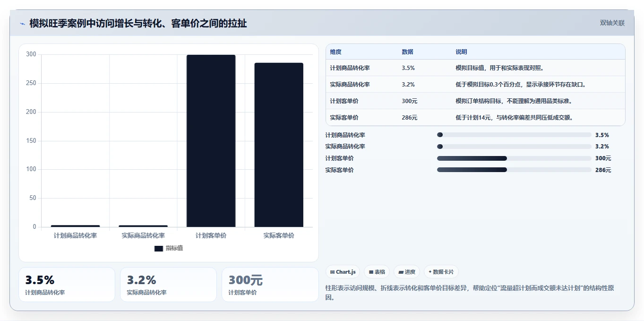This screenshot has height=321, width=644.
Task: Click the 进度 chip
Action: [407, 272]
